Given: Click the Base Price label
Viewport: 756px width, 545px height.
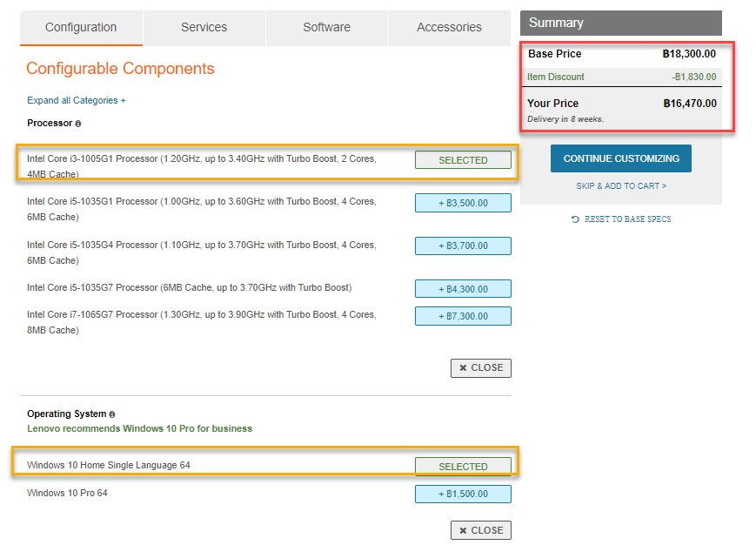Looking at the screenshot, I should pyautogui.click(x=555, y=54).
